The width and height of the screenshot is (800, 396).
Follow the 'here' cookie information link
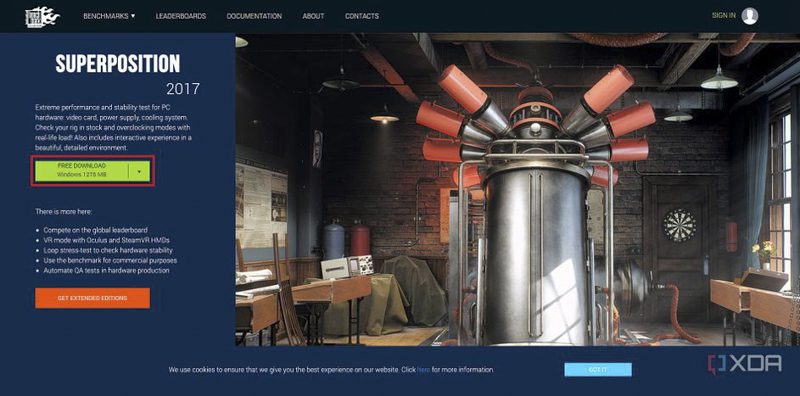(423, 369)
